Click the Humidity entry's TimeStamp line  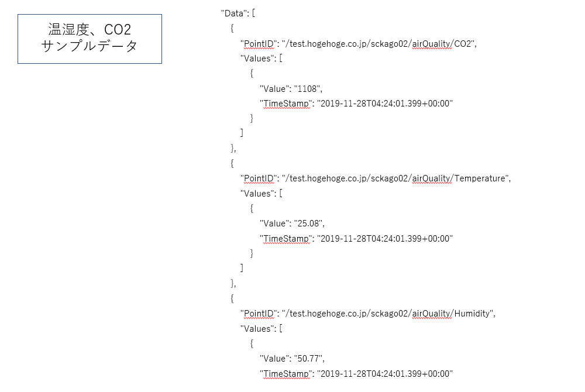click(x=356, y=373)
